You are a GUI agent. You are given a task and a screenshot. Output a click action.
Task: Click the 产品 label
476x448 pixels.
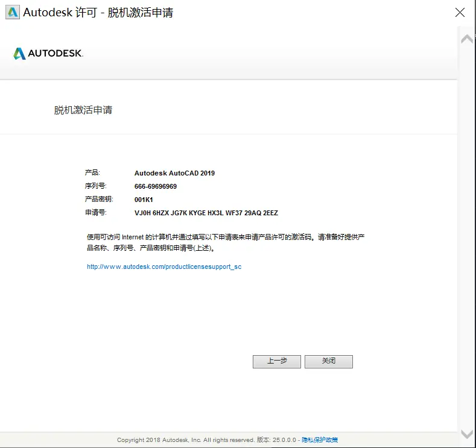pyautogui.click(x=92, y=172)
